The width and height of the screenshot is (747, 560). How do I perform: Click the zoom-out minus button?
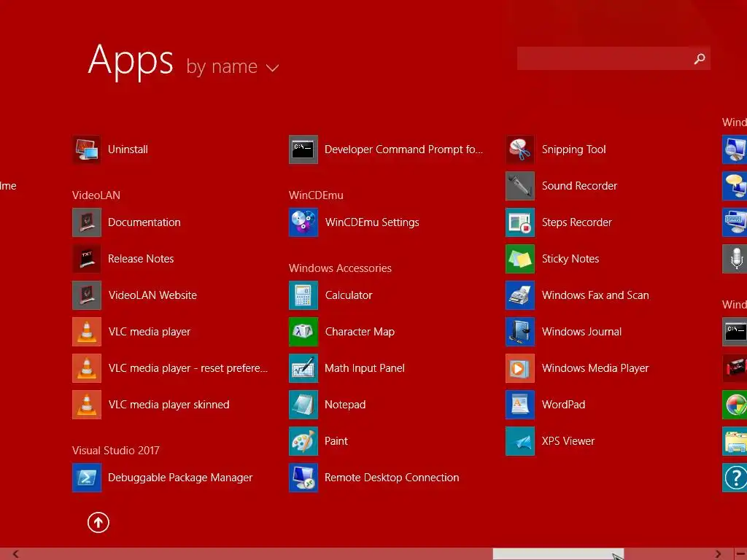pyautogui.click(x=740, y=554)
